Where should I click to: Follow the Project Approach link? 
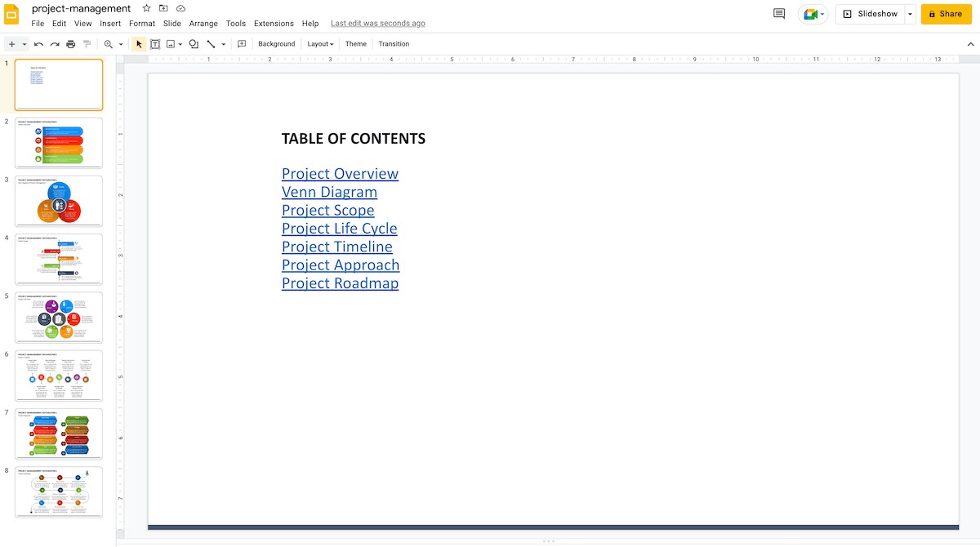pyautogui.click(x=341, y=265)
